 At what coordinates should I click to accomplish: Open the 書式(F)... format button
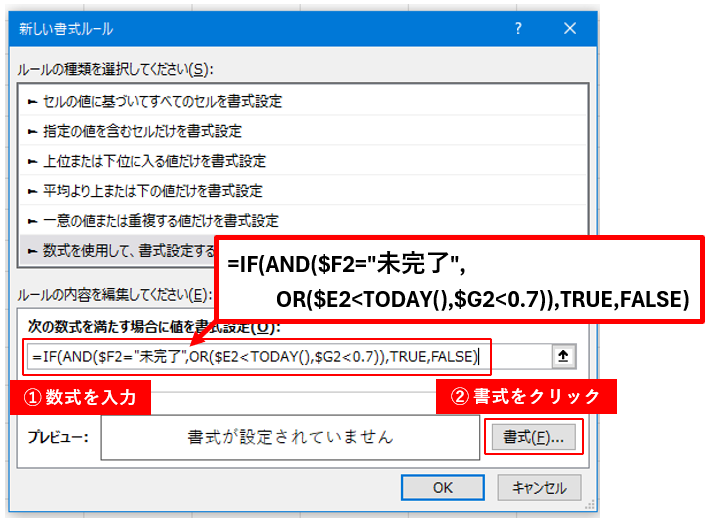click(533, 437)
